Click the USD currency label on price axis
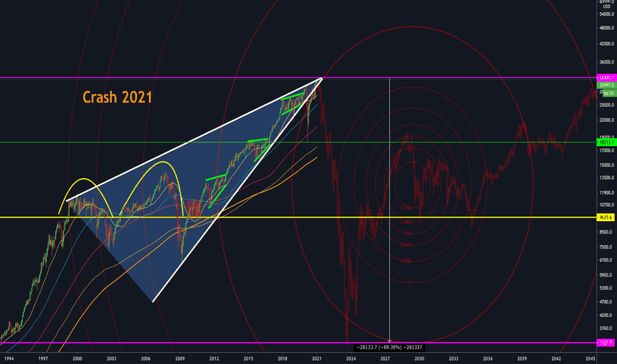This screenshot has width=617, height=364. pyautogui.click(x=606, y=7)
